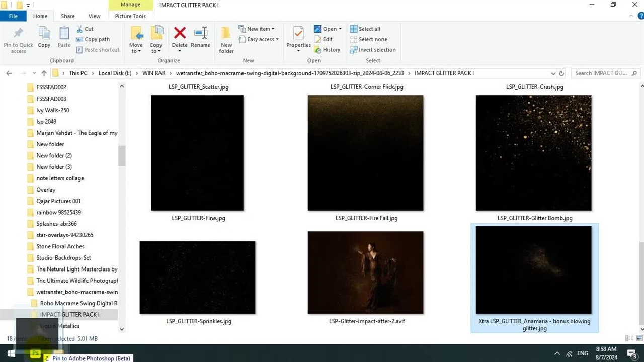Screen dimensions: 644x362
Task: Select the LSP_GLITTER-Glitter Bomb.jpg thumbnail
Action: point(533,153)
